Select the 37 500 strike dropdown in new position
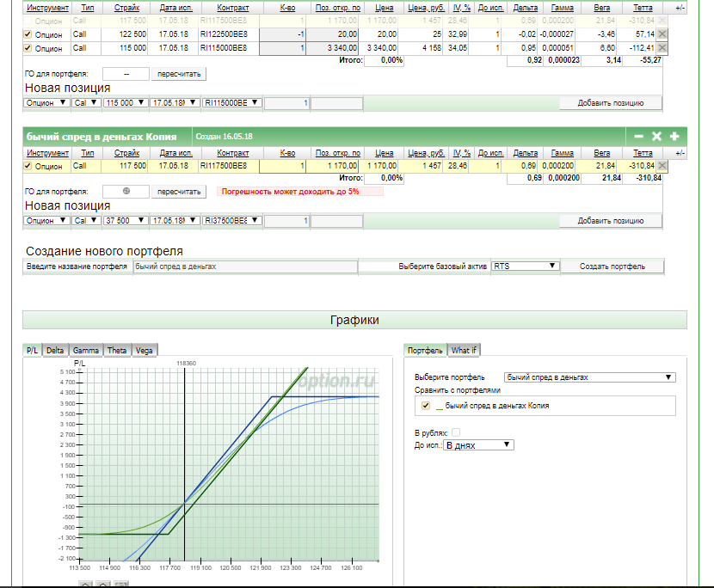714x588 pixels. (125, 221)
